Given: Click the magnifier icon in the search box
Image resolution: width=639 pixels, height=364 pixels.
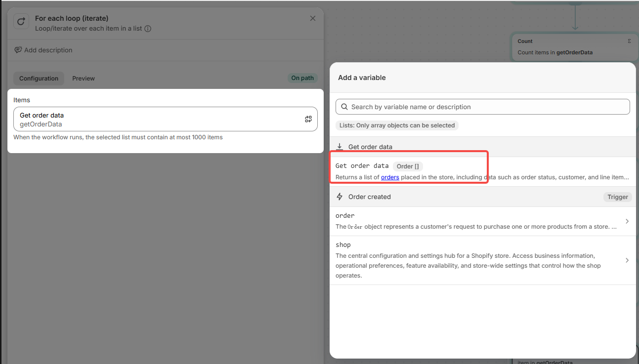Looking at the screenshot, I should [x=344, y=107].
